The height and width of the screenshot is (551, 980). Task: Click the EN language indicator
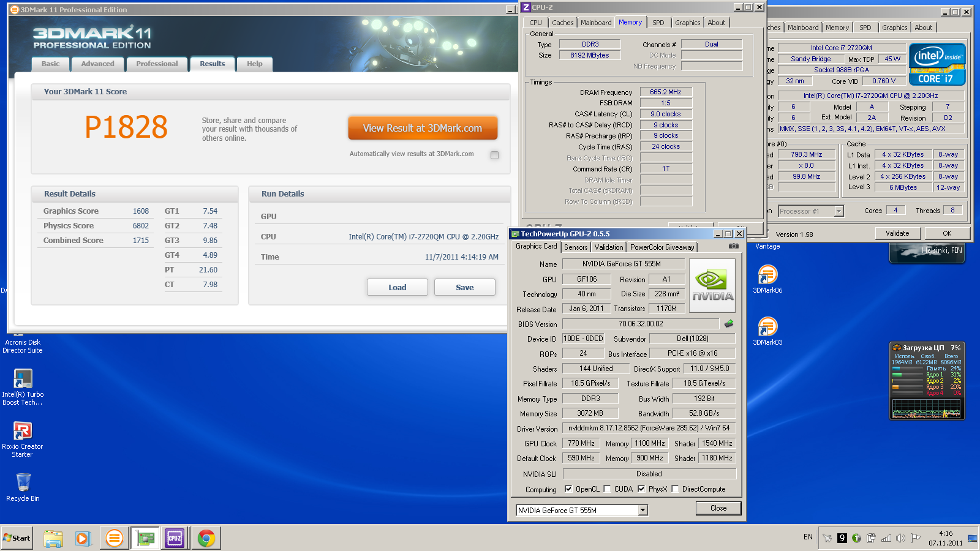(x=808, y=537)
